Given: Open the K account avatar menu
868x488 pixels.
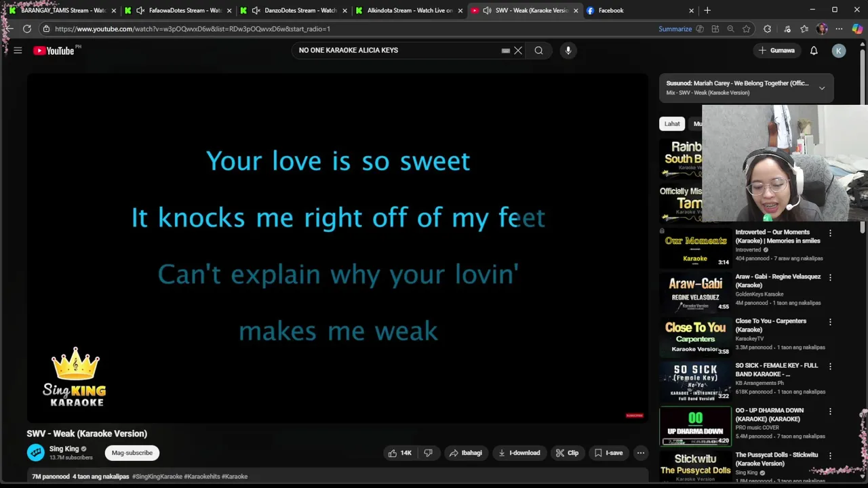Looking at the screenshot, I should [x=839, y=51].
